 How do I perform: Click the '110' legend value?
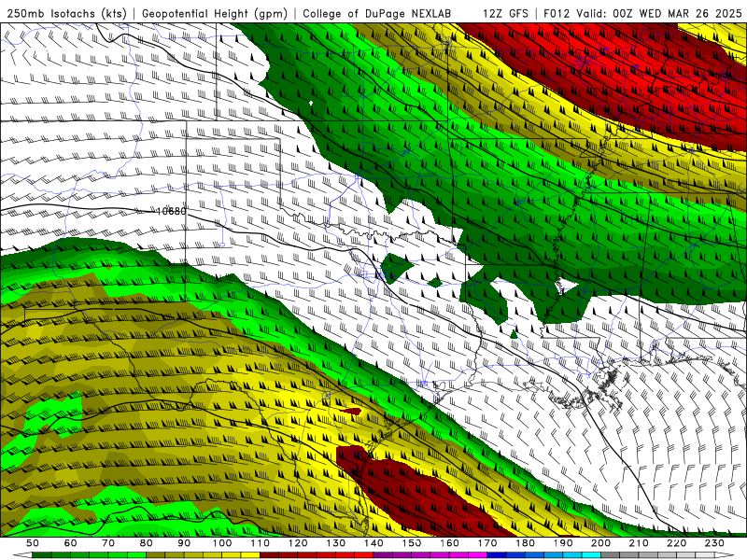[261, 543]
